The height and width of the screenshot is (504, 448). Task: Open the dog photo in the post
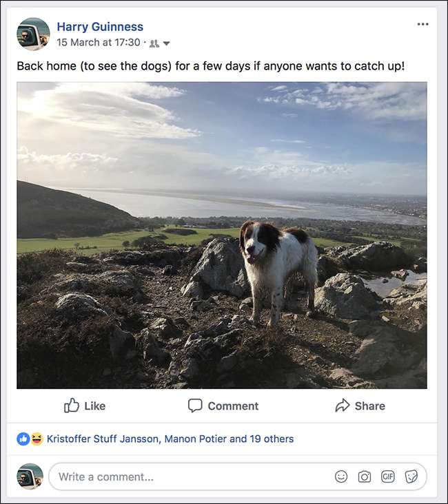tap(222, 235)
